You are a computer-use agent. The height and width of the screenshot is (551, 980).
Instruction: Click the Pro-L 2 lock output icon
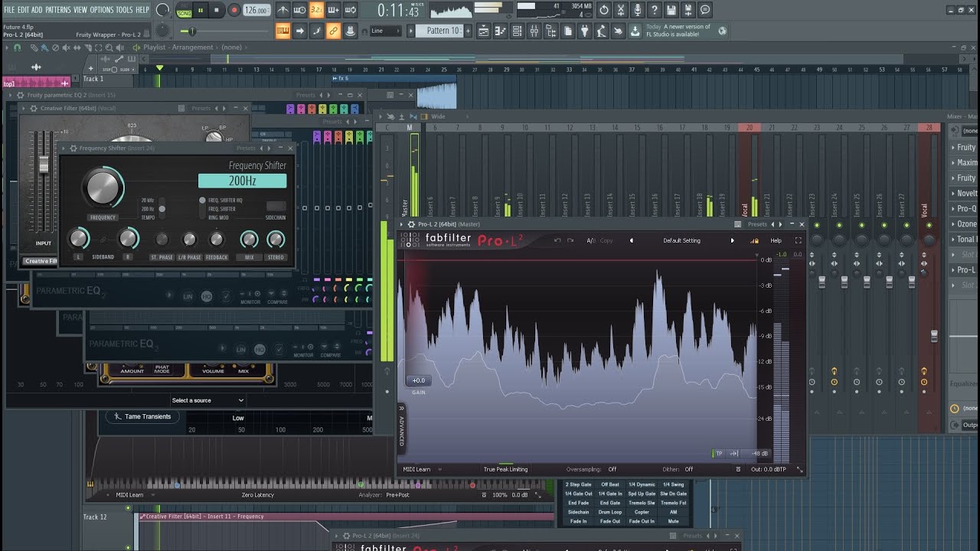755,240
